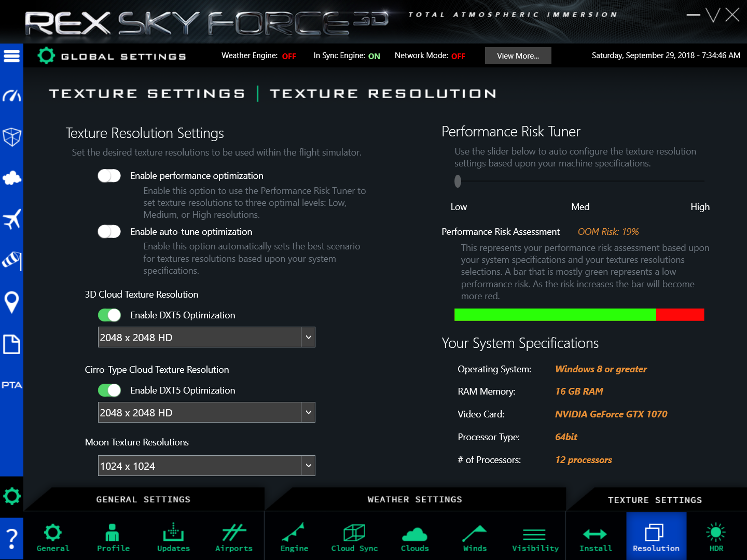This screenshot has height=560, width=747.
Task: Disable DXT5 Optimization for Cirro-Type clouds
Action: click(x=109, y=390)
